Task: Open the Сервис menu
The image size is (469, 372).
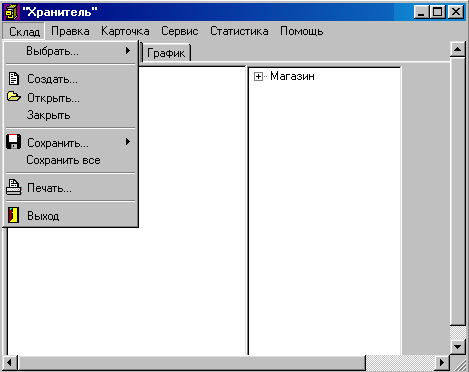Action: [180, 31]
